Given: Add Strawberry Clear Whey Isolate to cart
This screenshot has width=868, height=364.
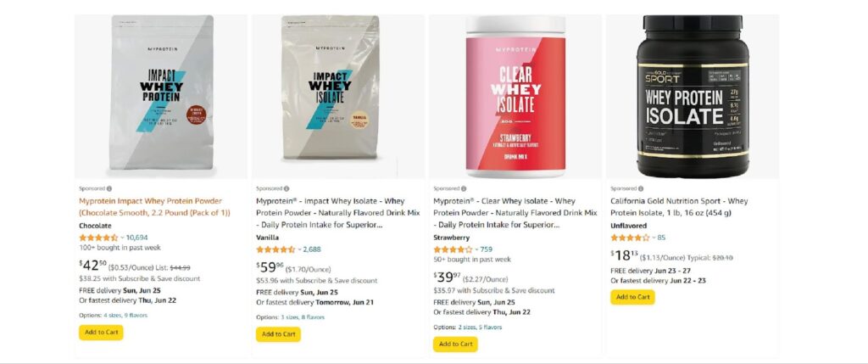Looking at the screenshot, I should [x=455, y=344].
